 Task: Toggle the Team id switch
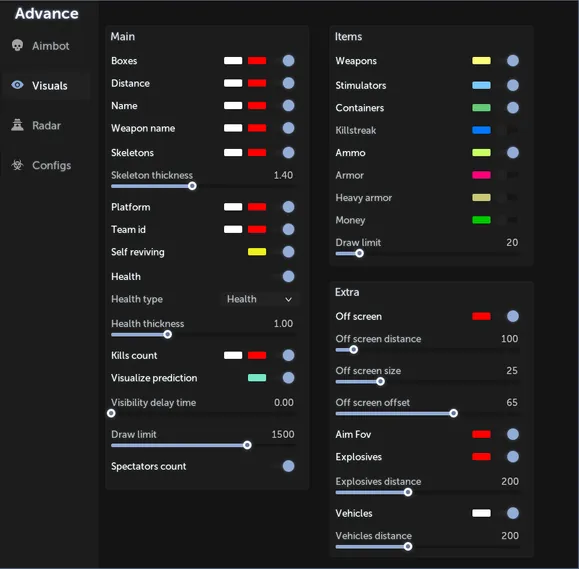point(285,229)
